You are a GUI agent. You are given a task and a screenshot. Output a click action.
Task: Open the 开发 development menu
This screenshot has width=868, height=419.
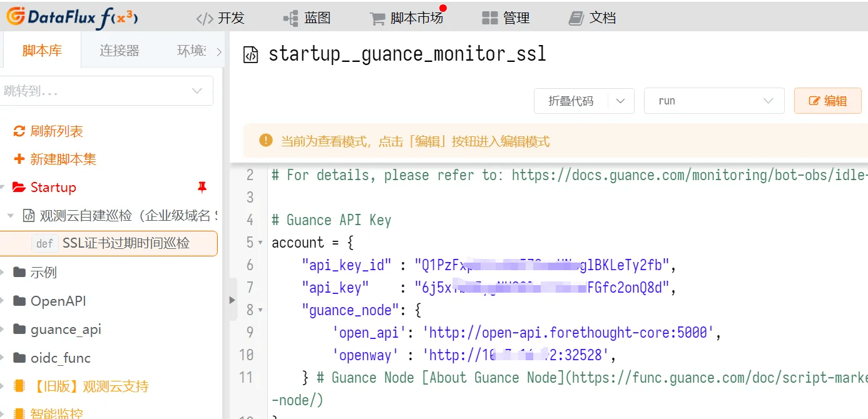(220, 18)
